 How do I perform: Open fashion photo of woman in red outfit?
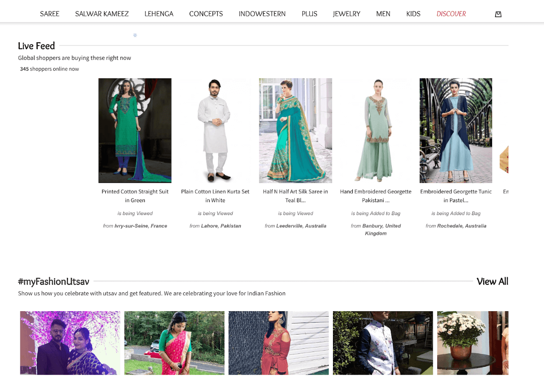coord(279,343)
